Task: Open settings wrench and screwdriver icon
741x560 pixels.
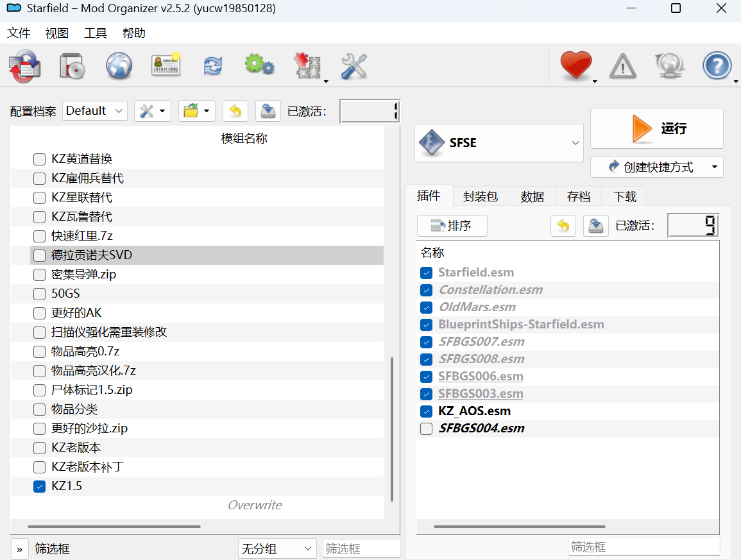Action: (354, 66)
